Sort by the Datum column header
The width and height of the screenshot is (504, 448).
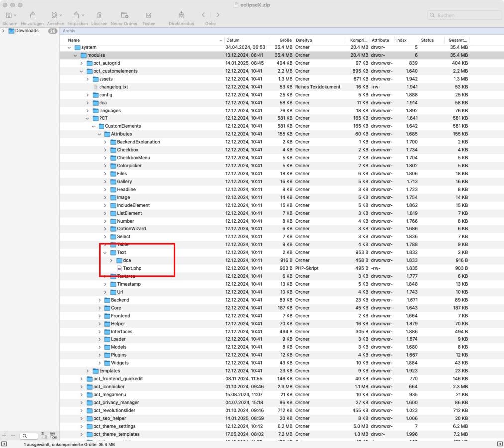[232, 40]
